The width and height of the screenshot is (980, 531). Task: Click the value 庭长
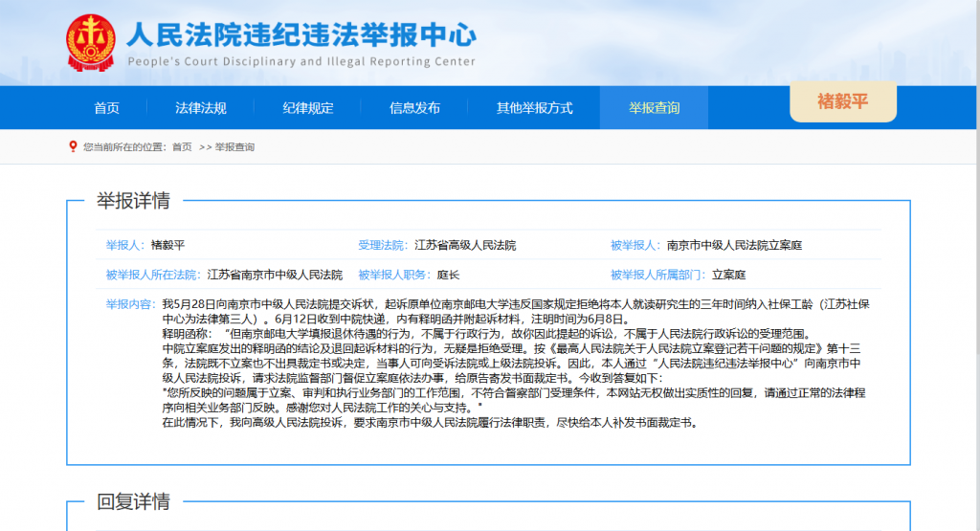tap(448, 275)
